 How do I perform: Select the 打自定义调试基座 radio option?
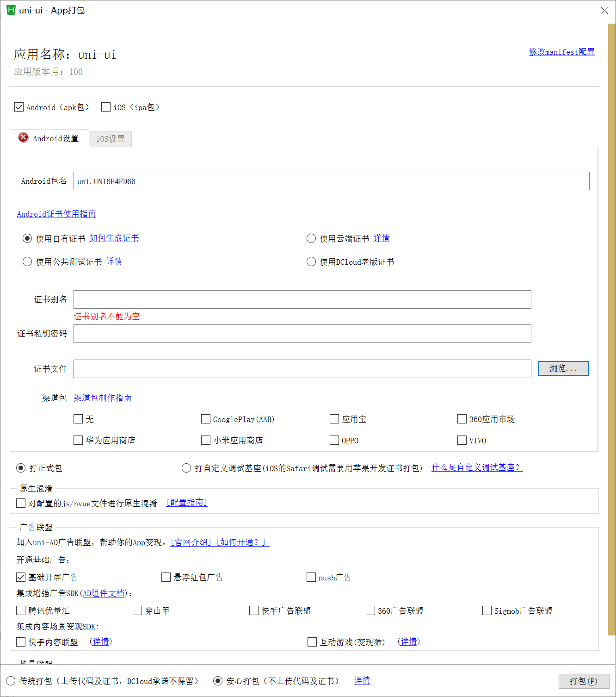pyautogui.click(x=186, y=468)
